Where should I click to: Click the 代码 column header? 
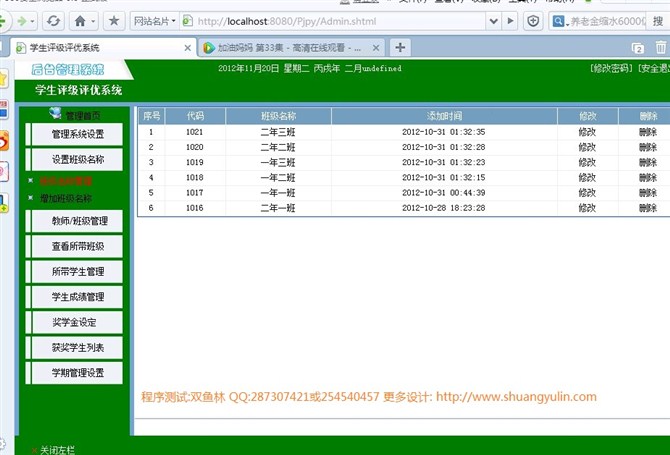coord(195,116)
